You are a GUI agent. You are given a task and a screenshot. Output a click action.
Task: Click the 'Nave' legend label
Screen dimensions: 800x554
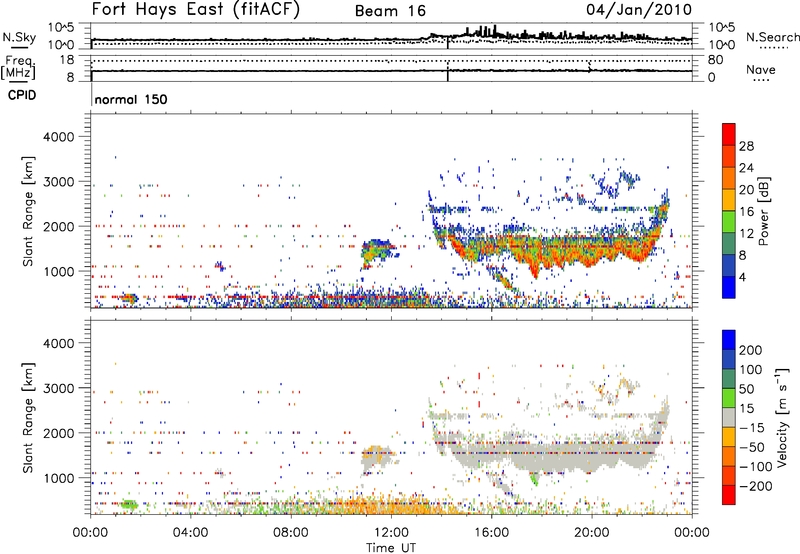coord(761,70)
